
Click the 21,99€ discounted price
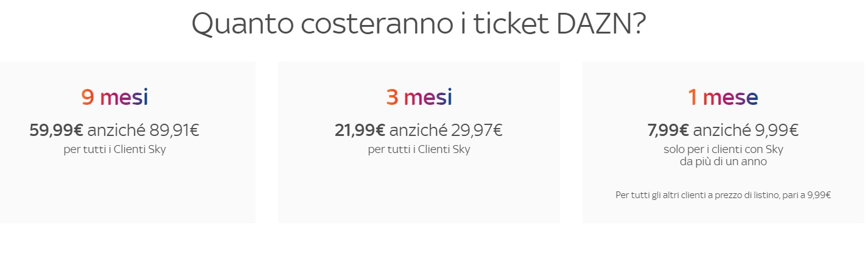[x=360, y=130]
